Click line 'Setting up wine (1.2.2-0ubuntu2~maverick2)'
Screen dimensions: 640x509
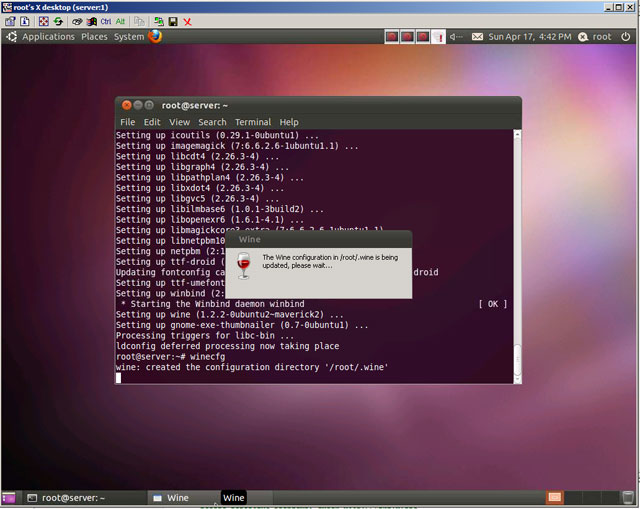[229, 315]
